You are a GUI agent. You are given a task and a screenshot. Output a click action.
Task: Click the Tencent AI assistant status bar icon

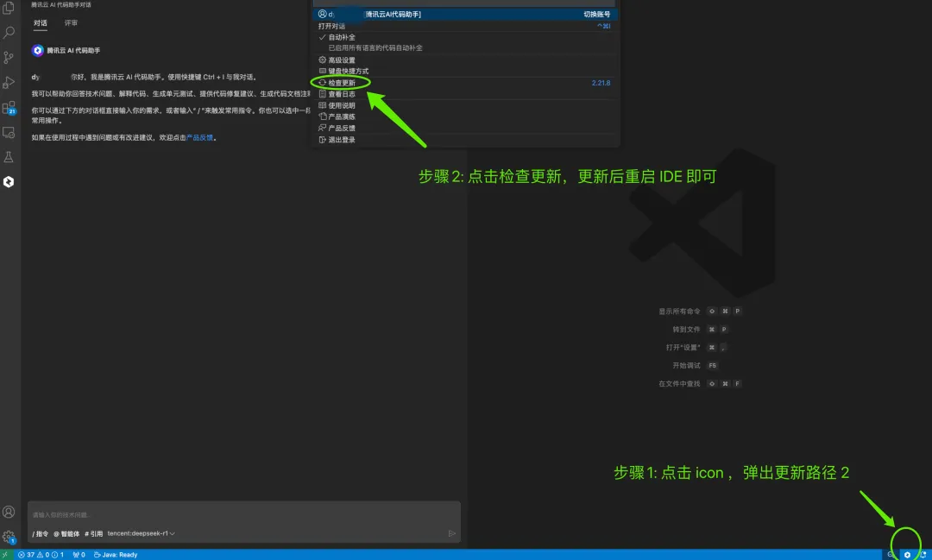[x=907, y=555]
